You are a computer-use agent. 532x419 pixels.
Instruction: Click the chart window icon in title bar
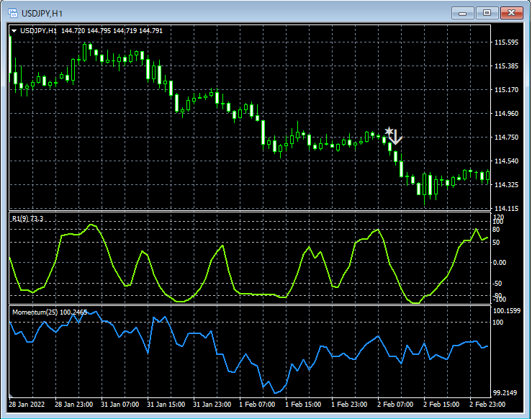pyautogui.click(x=13, y=13)
